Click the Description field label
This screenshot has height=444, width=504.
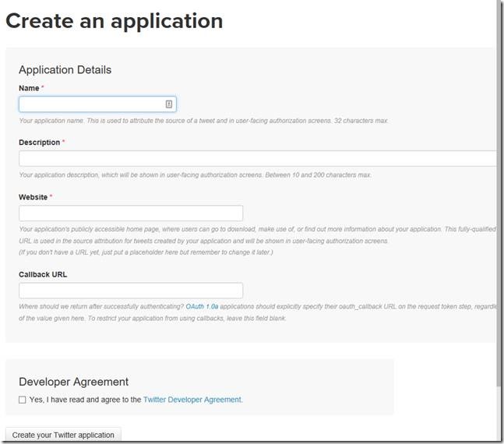click(39, 143)
